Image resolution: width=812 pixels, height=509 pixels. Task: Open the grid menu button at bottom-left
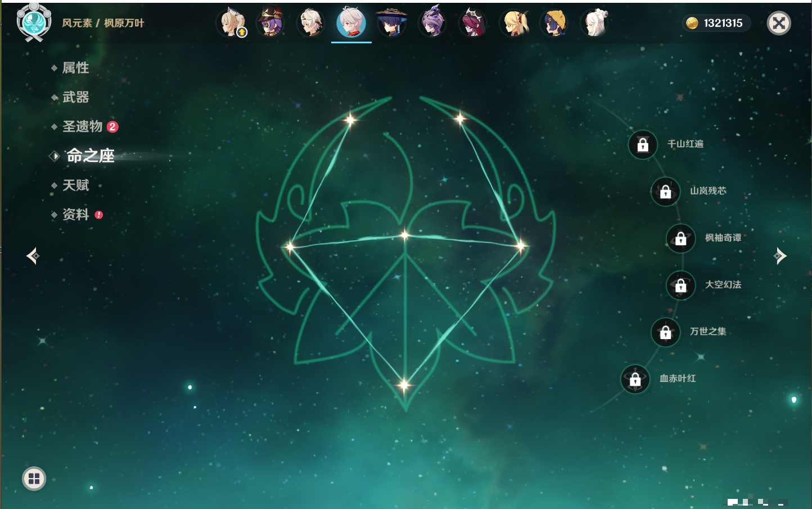pos(34,479)
